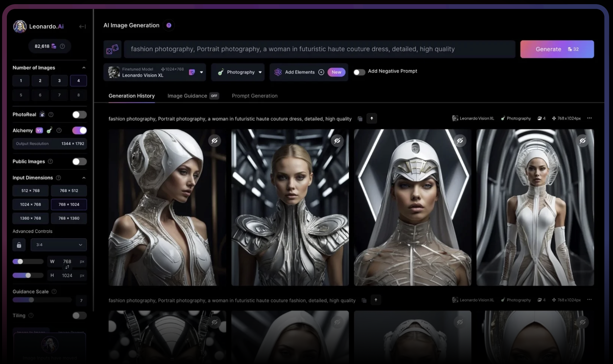
Task: Select the 1024 × 768 input dimension
Action: (30, 205)
